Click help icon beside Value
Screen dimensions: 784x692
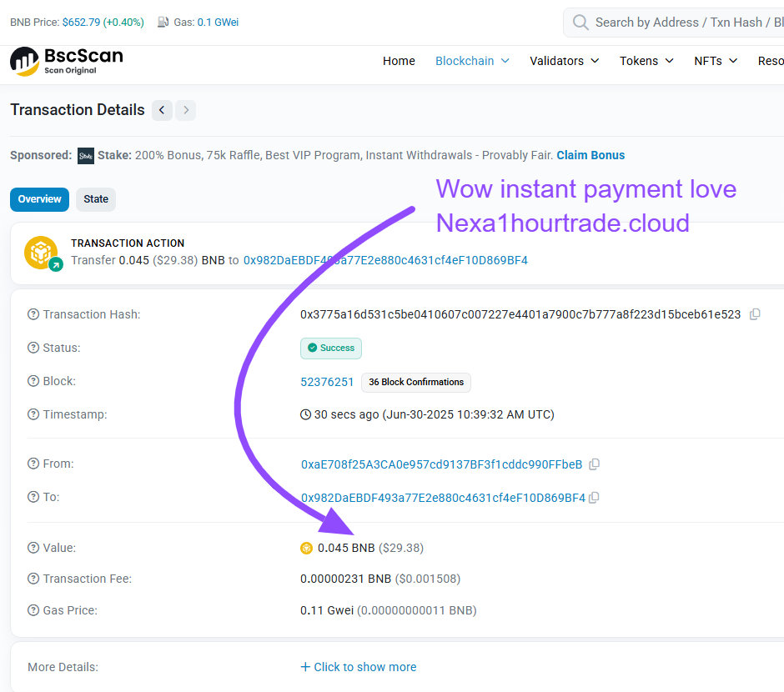[33, 548]
